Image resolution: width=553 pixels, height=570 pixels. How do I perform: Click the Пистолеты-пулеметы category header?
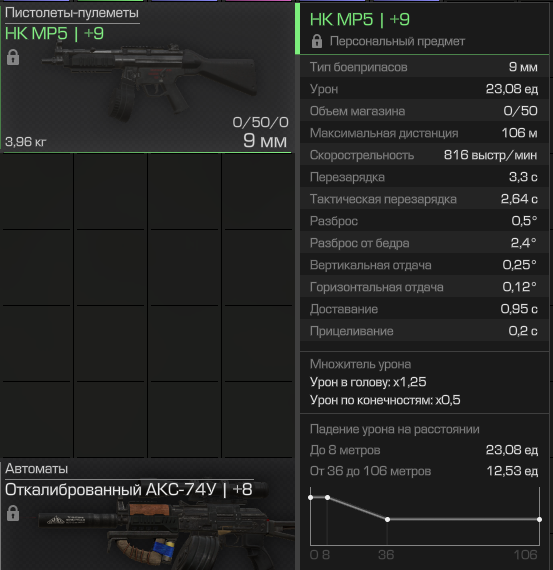tap(72, 13)
